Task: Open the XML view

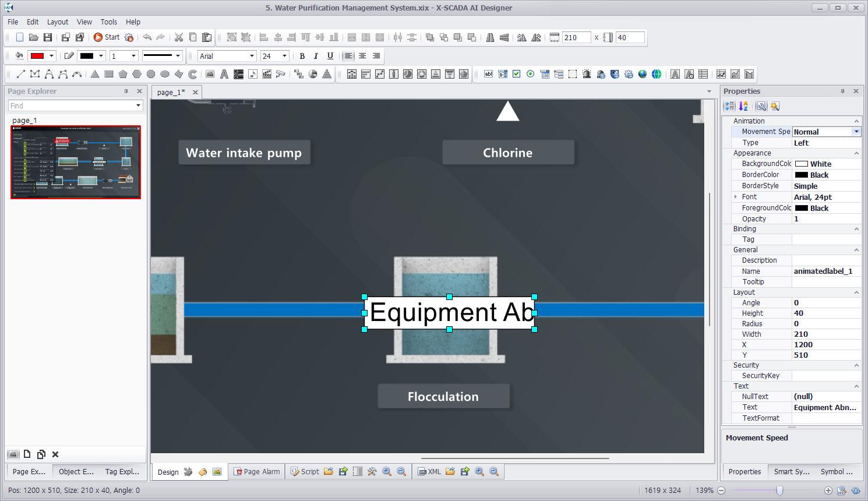Action: (429, 471)
